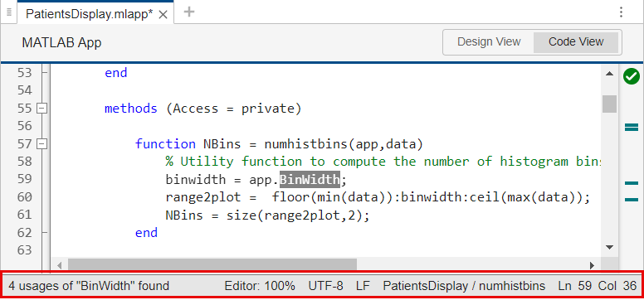
Task: Click the 'end' keyword on line 62
Action: pyautogui.click(x=147, y=233)
